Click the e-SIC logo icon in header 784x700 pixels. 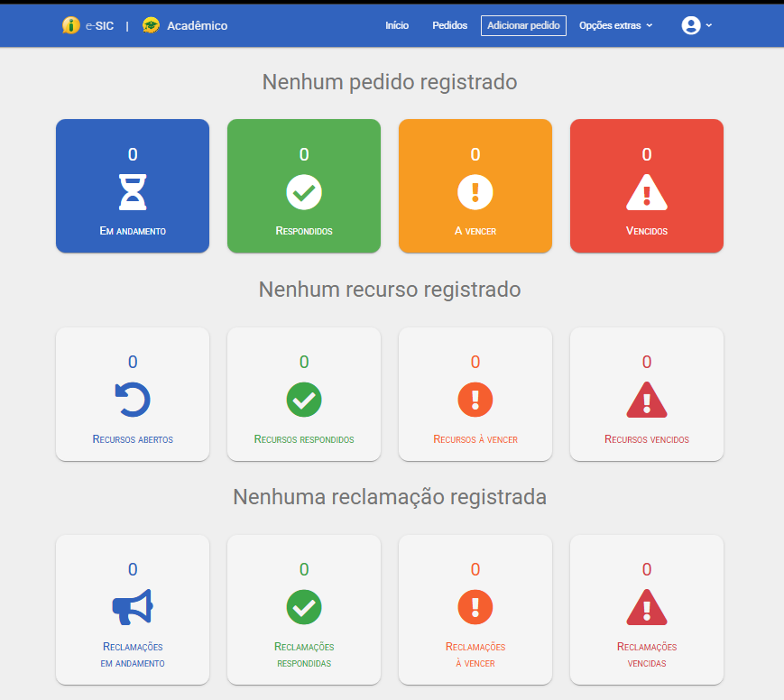click(x=71, y=25)
